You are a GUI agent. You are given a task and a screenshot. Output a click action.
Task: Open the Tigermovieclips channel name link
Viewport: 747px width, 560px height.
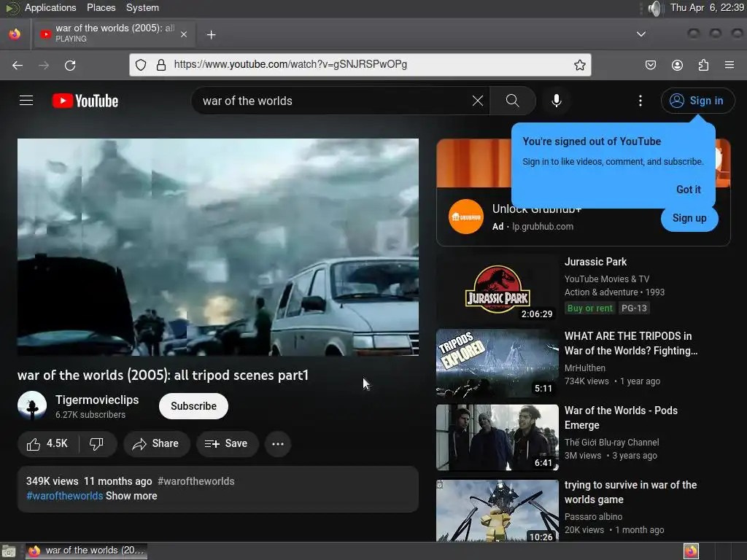tap(97, 400)
